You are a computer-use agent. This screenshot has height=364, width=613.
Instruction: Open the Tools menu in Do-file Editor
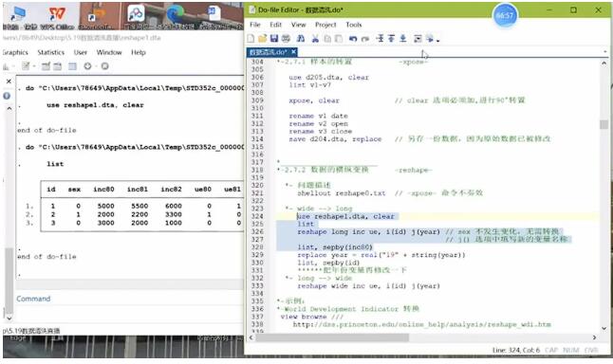(353, 25)
